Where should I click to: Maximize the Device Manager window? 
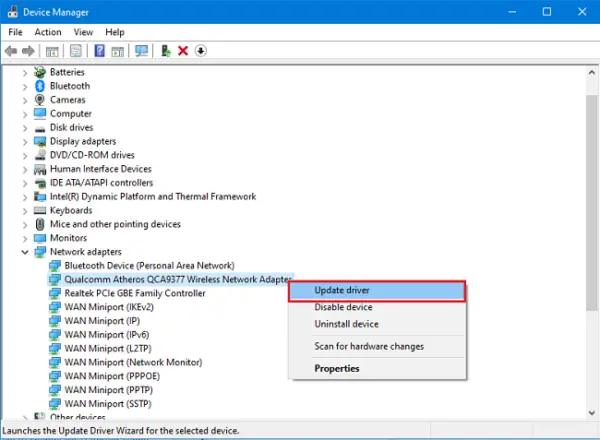point(547,12)
